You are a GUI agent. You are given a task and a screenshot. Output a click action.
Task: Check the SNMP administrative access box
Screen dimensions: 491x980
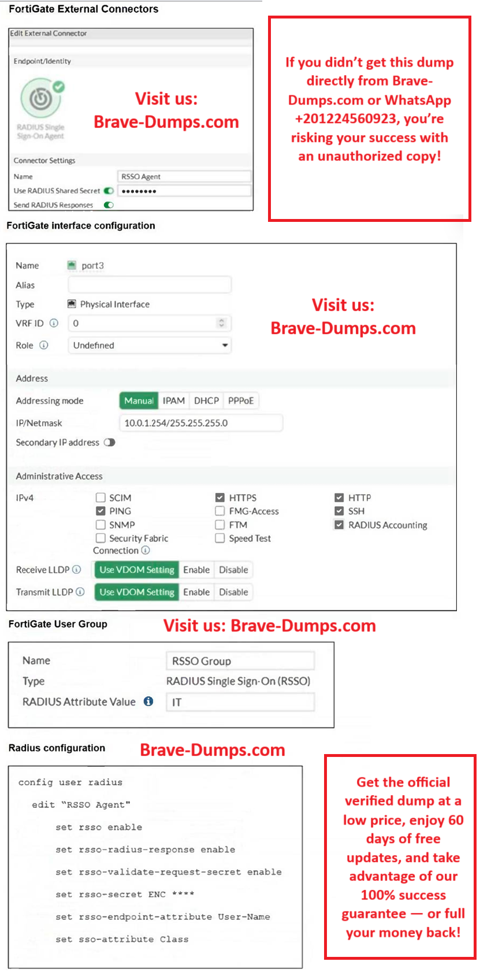click(101, 525)
